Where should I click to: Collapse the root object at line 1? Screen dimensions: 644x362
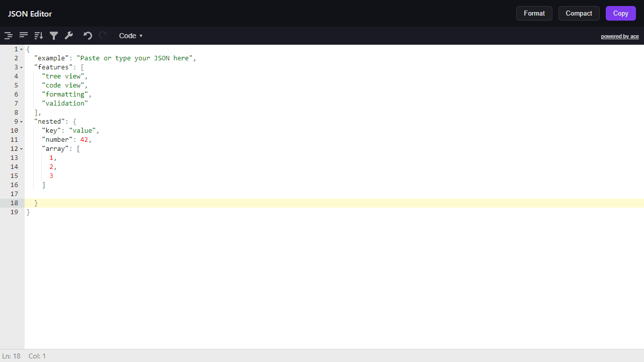pos(22,49)
